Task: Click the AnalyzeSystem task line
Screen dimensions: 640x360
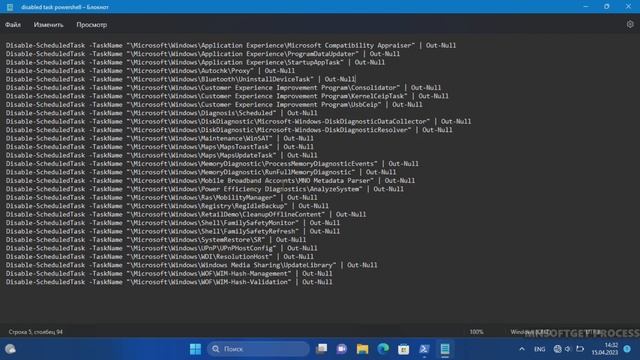Action: tap(204, 189)
